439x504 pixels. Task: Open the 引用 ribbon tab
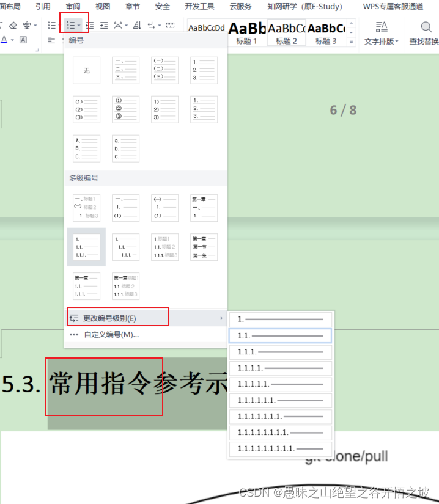(x=43, y=6)
